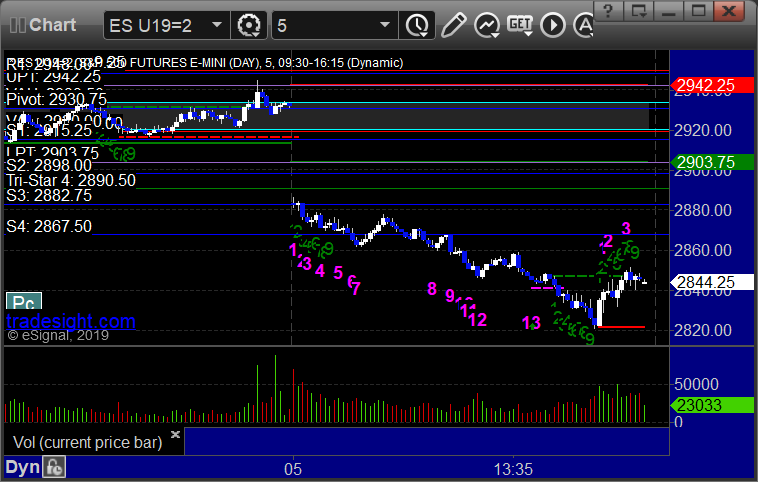758x482 pixels.
Task: Expand the ES U19=2 symbol dropdown
Action: click(x=217, y=24)
